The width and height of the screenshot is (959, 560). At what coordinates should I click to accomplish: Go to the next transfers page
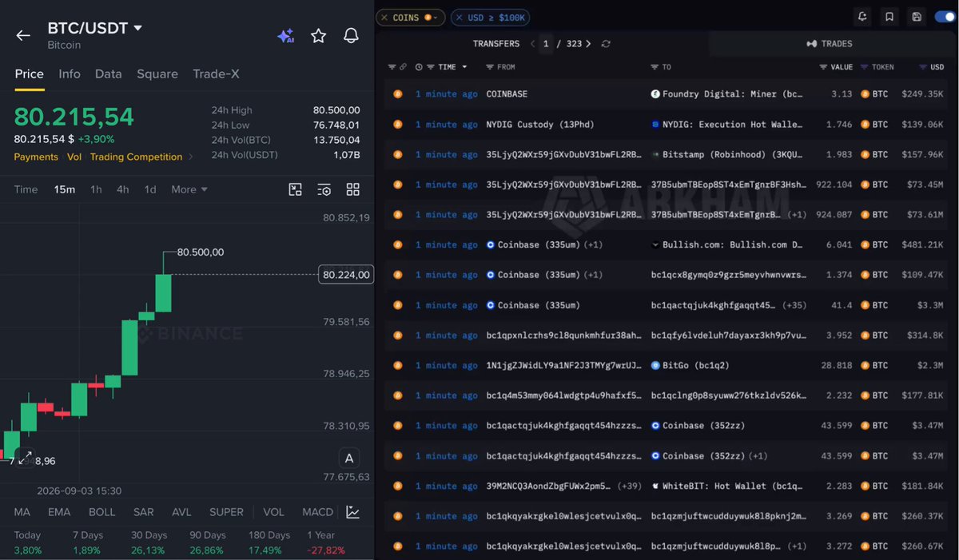click(588, 44)
